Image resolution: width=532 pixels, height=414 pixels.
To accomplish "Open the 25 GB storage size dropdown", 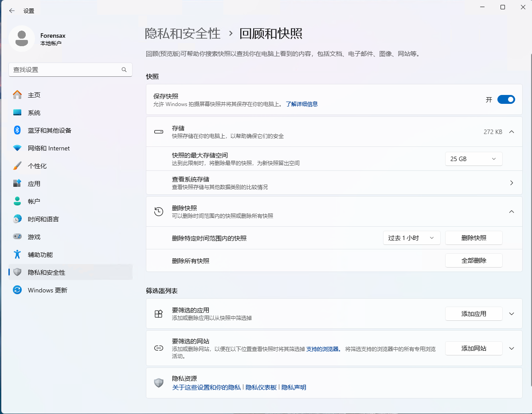I will [473, 159].
